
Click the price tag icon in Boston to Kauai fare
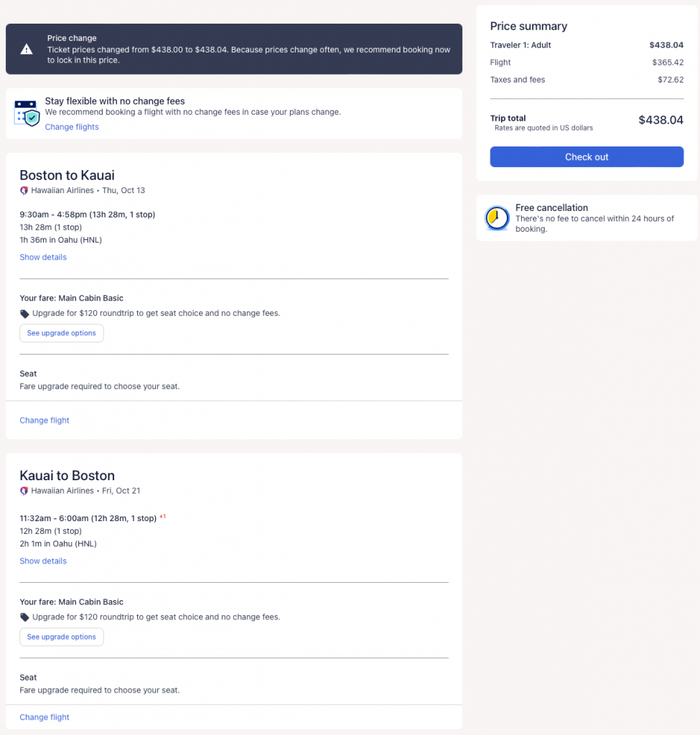click(25, 314)
